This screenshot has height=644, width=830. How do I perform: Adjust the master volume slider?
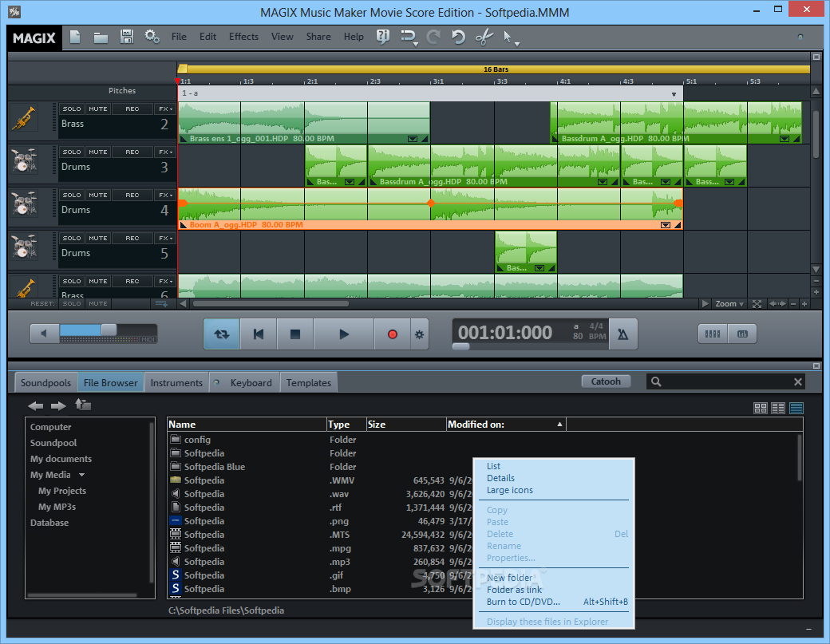pyautogui.click(x=109, y=330)
